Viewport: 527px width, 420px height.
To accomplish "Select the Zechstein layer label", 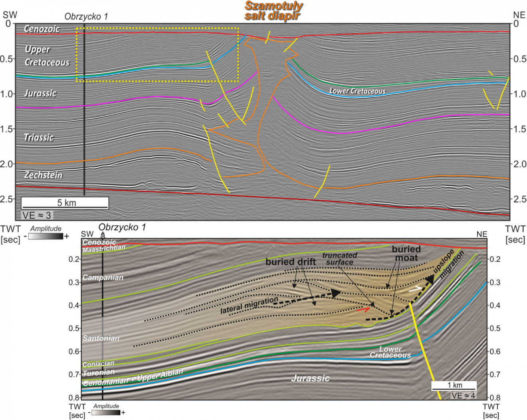I will [x=43, y=175].
